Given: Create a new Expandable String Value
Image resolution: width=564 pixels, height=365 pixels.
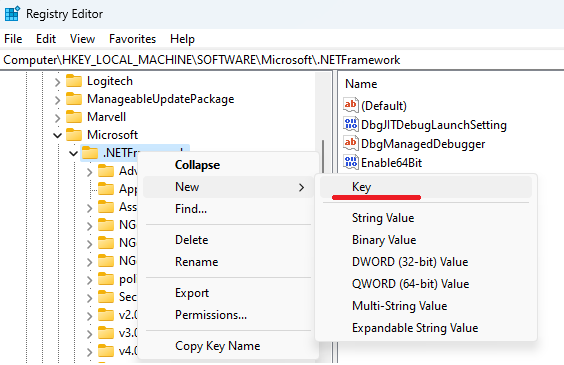Looking at the screenshot, I should pyautogui.click(x=426, y=328).
